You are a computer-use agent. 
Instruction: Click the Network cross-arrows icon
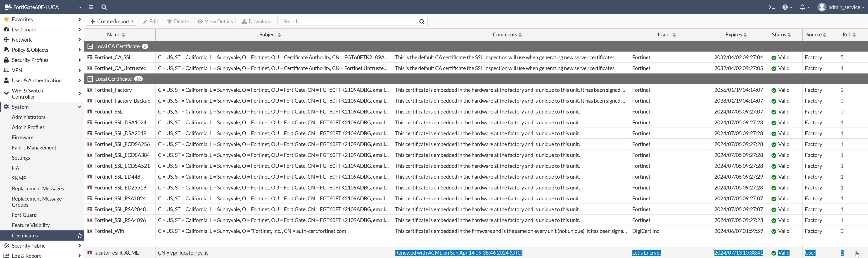pyautogui.click(x=6, y=39)
